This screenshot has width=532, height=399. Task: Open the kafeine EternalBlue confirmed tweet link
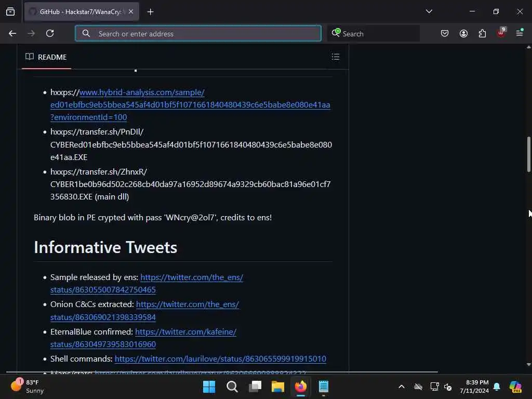click(x=143, y=338)
